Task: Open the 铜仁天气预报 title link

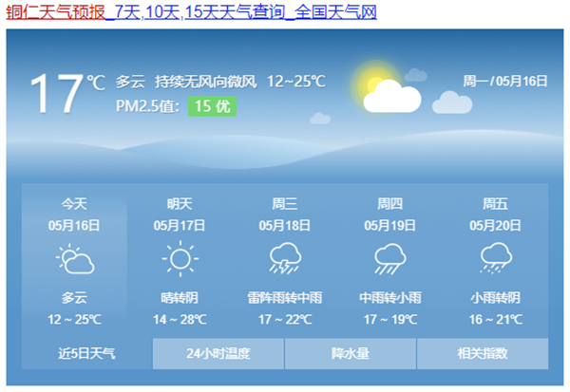Action: (55, 12)
